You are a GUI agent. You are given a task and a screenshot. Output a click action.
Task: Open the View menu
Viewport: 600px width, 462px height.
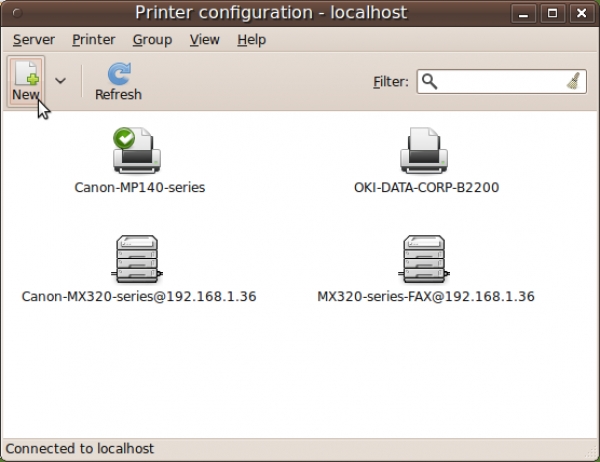[205, 40]
